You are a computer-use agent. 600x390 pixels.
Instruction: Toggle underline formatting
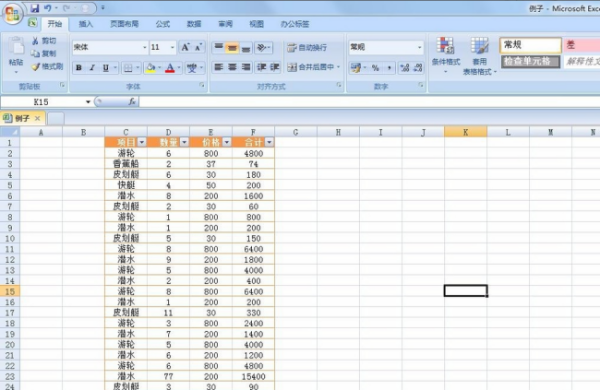(x=106, y=68)
